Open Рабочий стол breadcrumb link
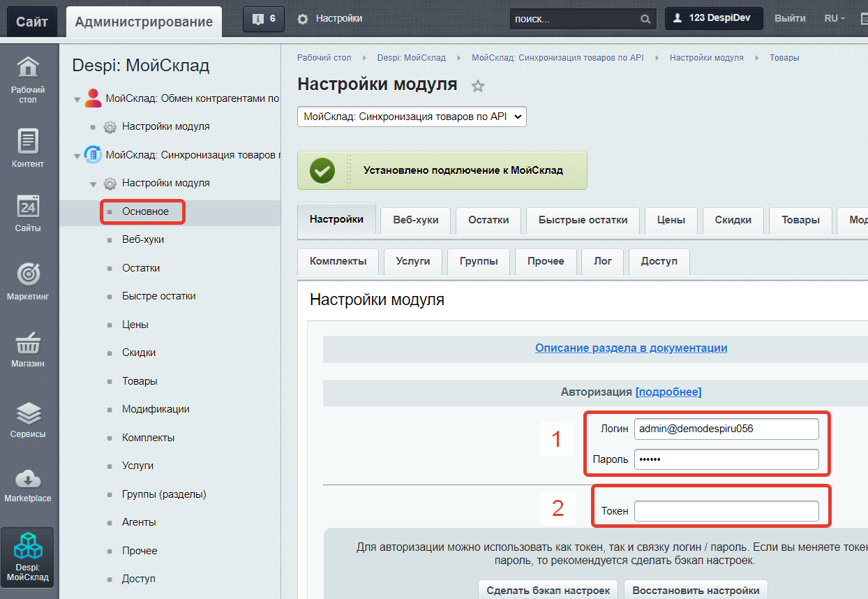The width and height of the screenshot is (868, 599). tap(324, 58)
